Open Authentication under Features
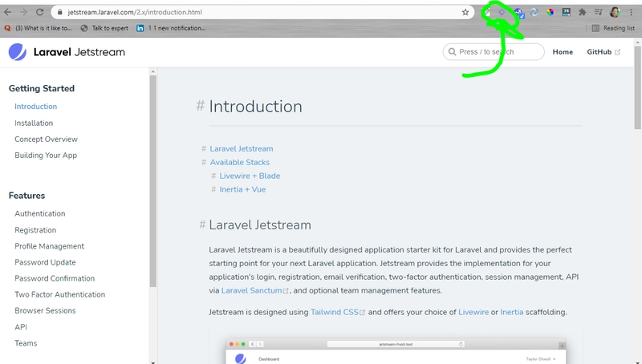Image resolution: width=642 pixels, height=364 pixels. click(x=39, y=213)
